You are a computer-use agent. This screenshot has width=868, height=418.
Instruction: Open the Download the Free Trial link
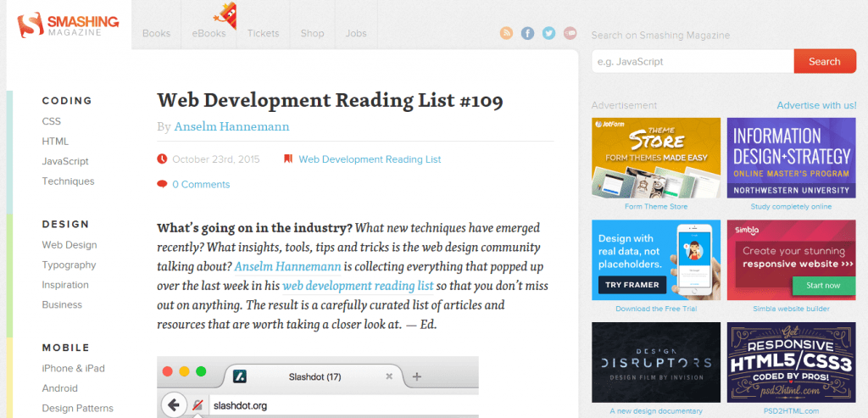click(x=656, y=309)
